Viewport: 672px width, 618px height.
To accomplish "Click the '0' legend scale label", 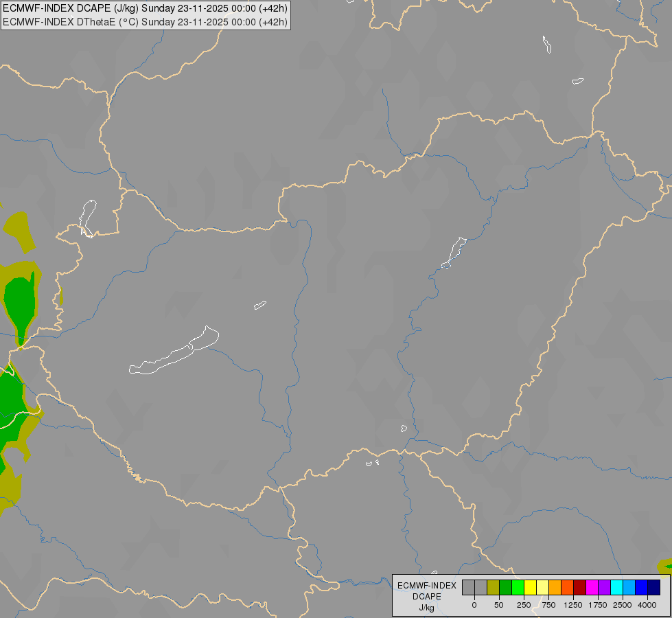I will [474, 605].
